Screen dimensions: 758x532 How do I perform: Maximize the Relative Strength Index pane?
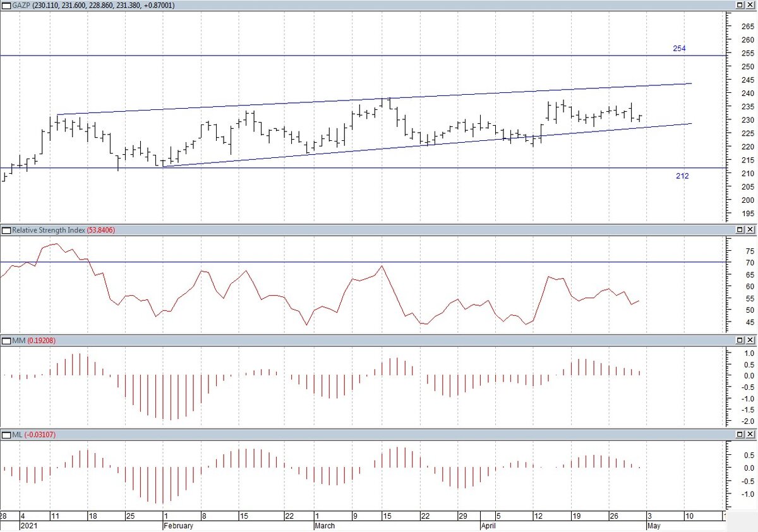(x=740, y=231)
